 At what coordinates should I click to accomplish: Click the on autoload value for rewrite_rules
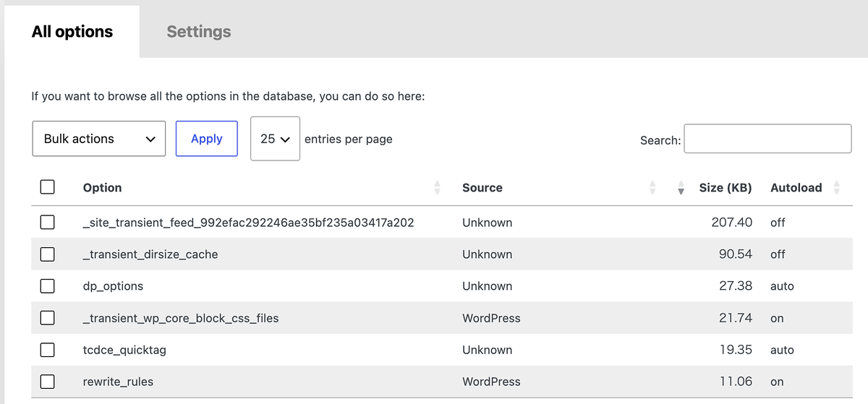777,382
